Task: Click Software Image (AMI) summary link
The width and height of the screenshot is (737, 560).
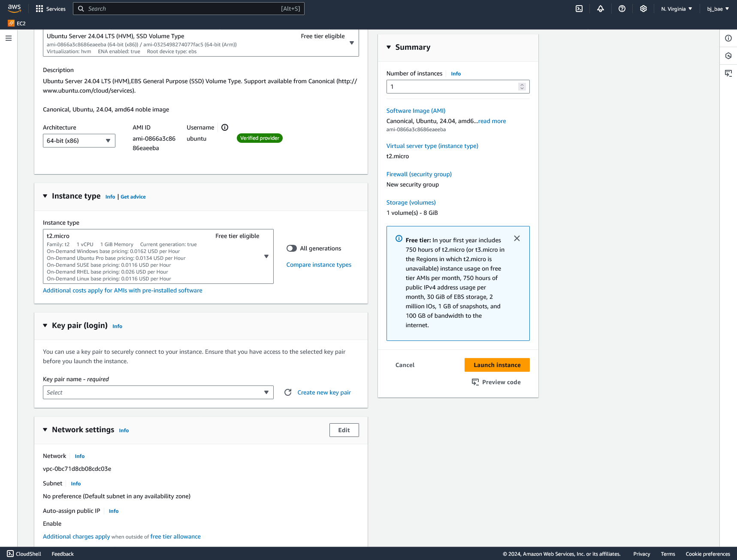Action: tap(416, 111)
